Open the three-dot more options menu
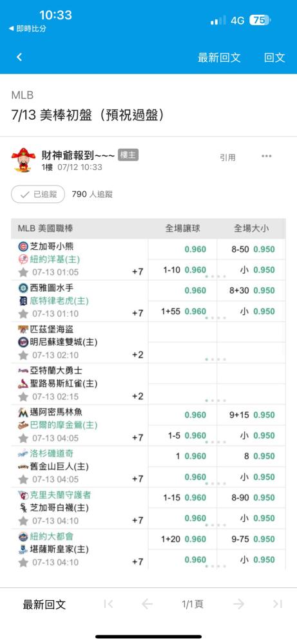The width and height of the screenshot is (297, 644). coord(267,156)
